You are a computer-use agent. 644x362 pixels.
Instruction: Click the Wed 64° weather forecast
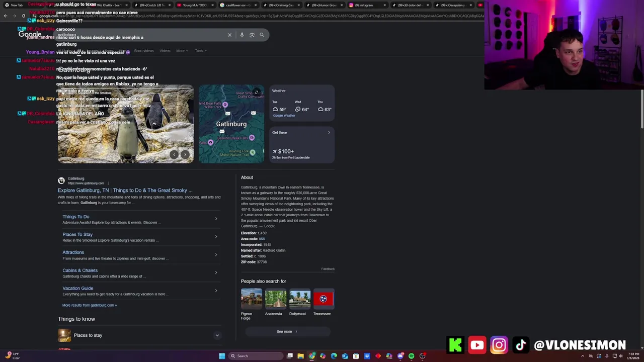pyautogui.click(x=302, y=107)
